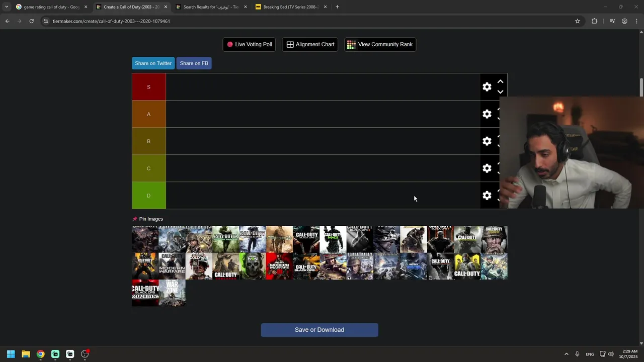Close the Breaking Bad tab
The image size is (644, 362).
(325, 7)
